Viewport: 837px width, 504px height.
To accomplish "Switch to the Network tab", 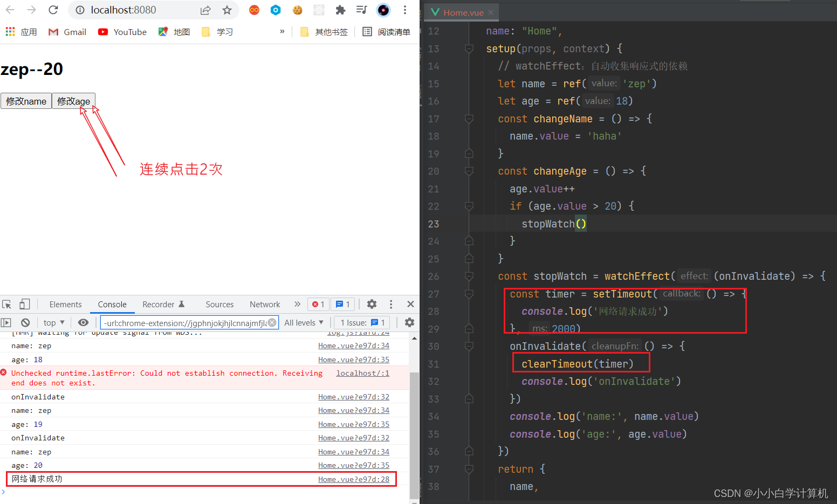I will 265,304.
